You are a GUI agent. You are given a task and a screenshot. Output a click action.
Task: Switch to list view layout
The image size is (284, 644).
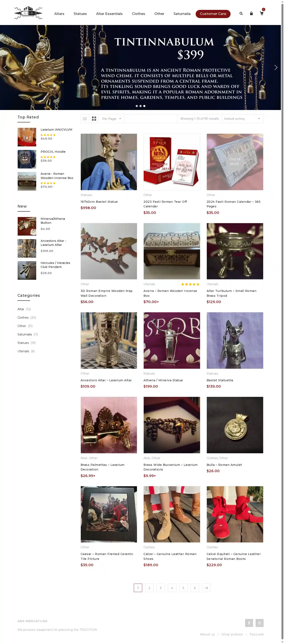point(85,119)
